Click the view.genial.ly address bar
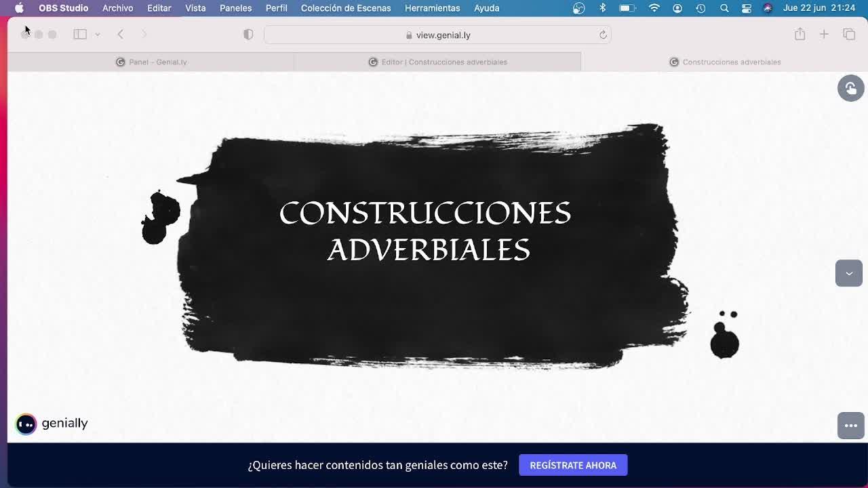The width and height of the screenshot is (868, 488). coord(437,35)
